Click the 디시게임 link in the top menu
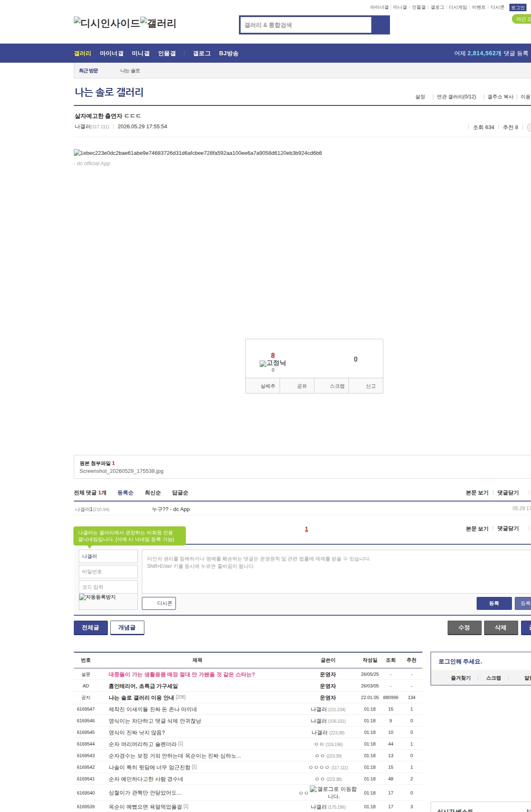Image resolution: width=531 pixels, height=812 pixels. (458, 7)
